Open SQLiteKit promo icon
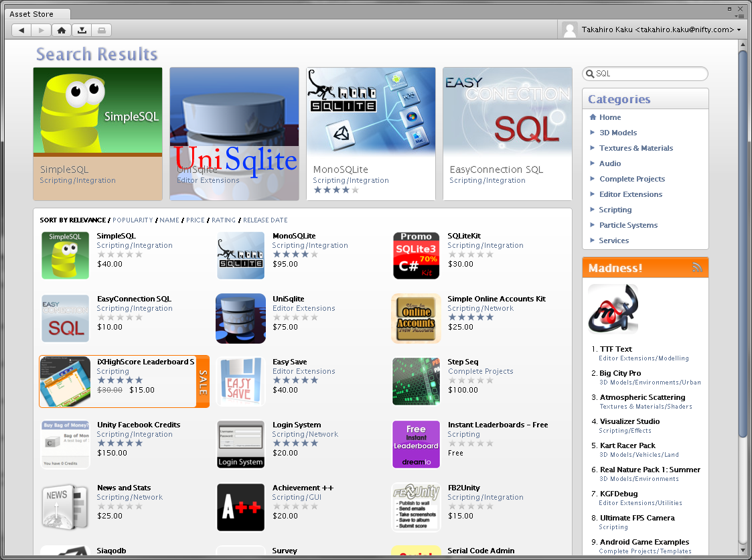The image size is (752, 560). click(x=417, y=255)
